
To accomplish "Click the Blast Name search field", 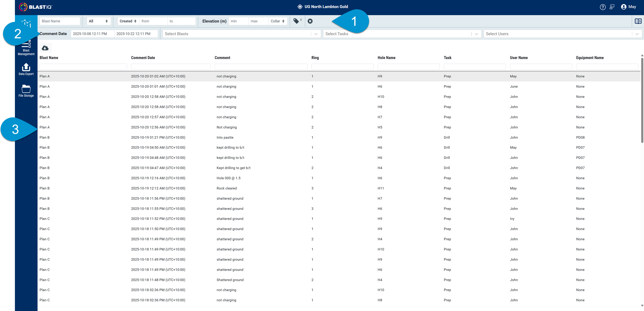I will tap(60, 21).
